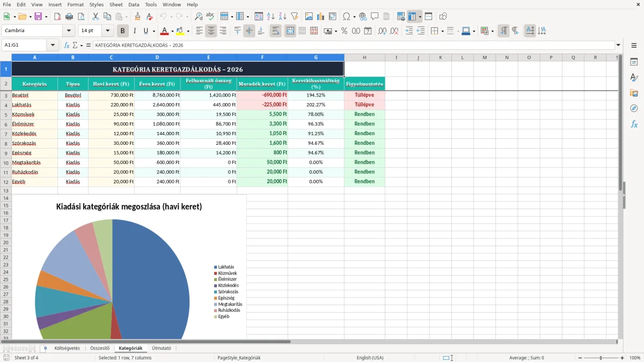Click the Insert Chart icon

point(321,17)
